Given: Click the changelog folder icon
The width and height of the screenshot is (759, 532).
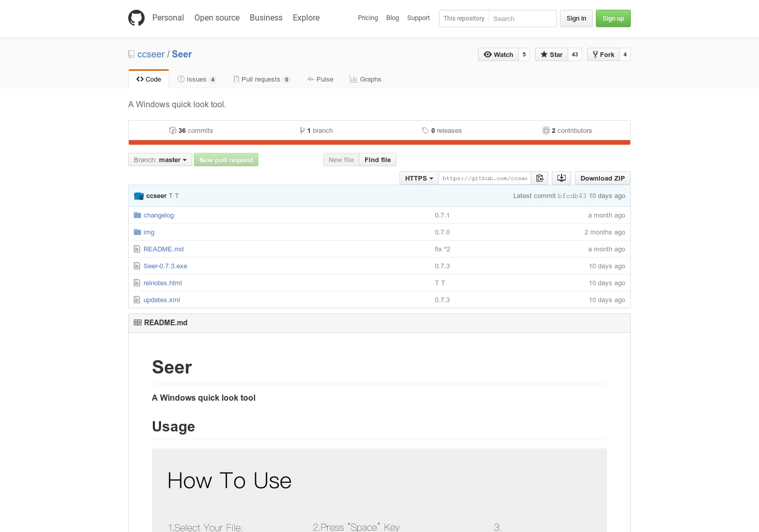Looking at the screenshot, I should (x=137, y=215).
